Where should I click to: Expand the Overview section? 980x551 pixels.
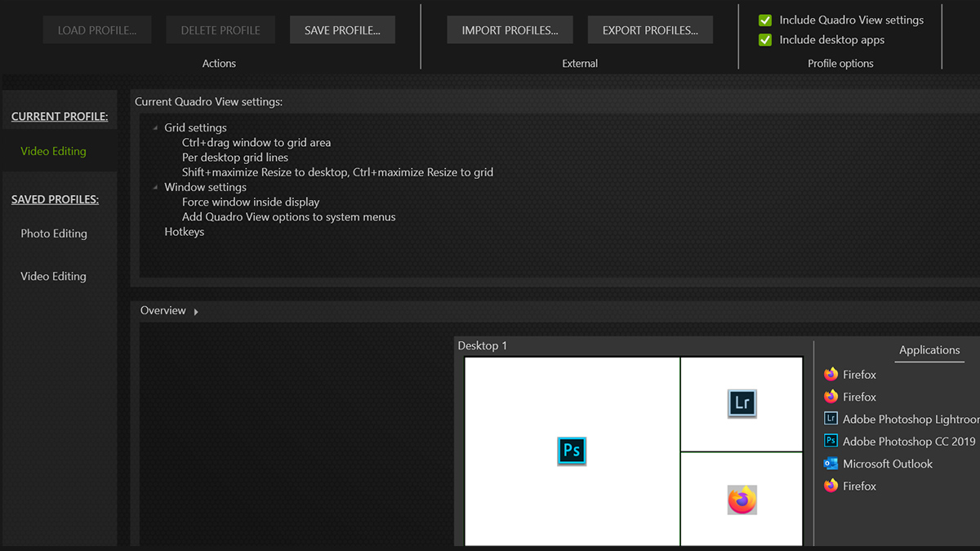point(194,311)
